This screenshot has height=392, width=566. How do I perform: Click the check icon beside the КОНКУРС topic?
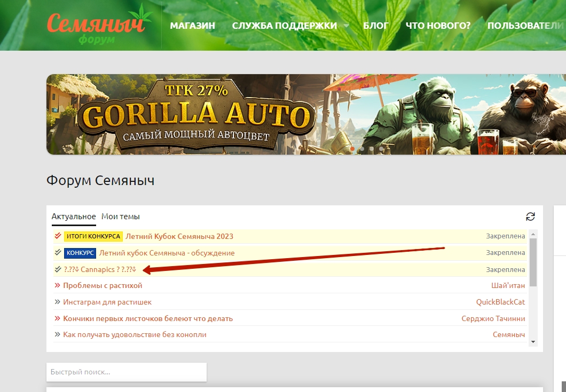[x=58, y=253]
